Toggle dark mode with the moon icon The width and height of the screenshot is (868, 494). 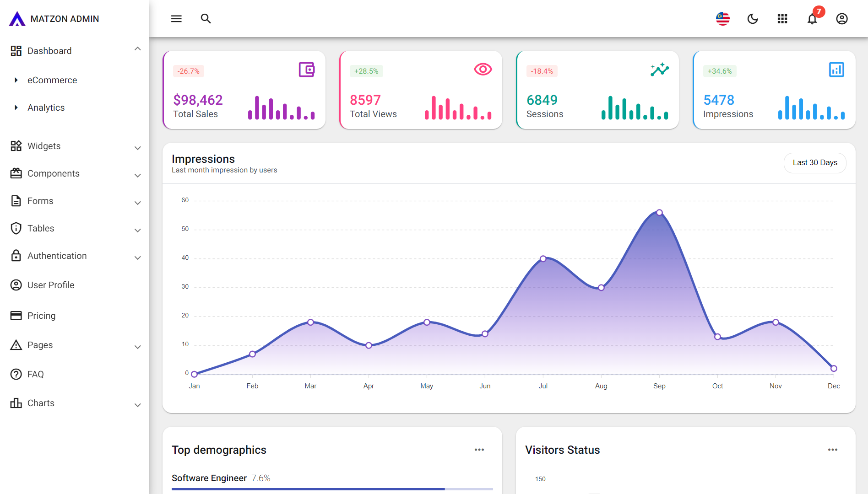752,19
